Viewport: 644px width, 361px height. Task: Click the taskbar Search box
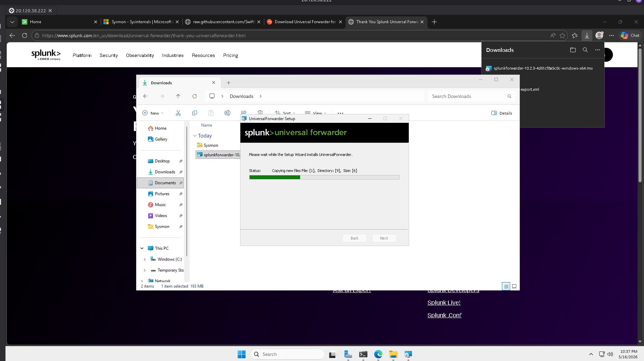click(288, 355)
